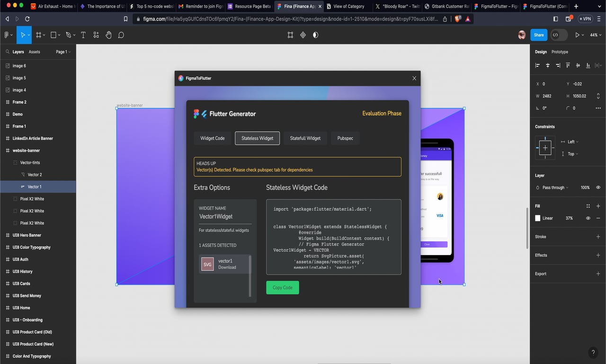Select the Text tool in the toolbar
606x364 pixels.
(x=83, y=35)
